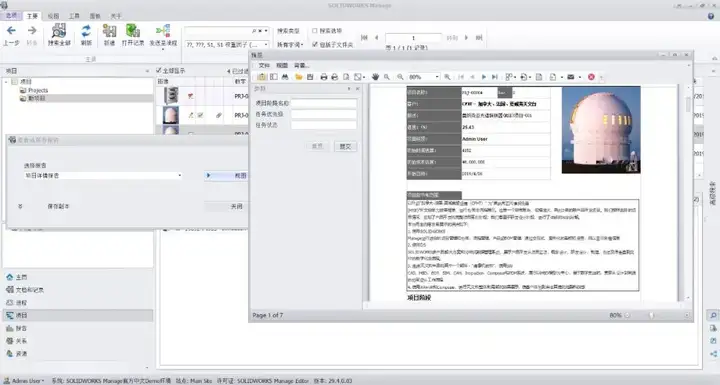This screenshot has width=720, height=385.
Task: Click the search all (搜索全部) binoculars icon
Action: 59,31
